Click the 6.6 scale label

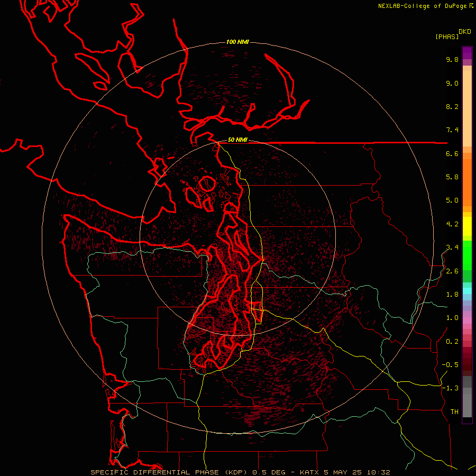click(x=452, y=154)
